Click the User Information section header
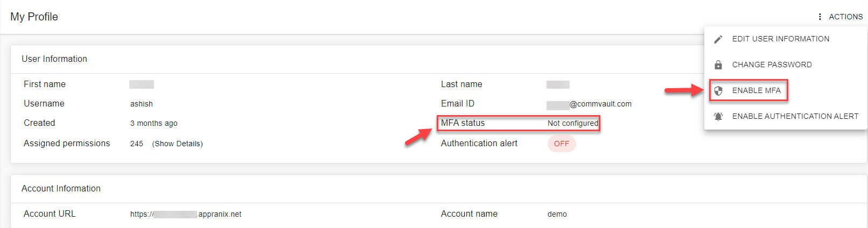This screenshot has width=868, height=228. point(54,59)
